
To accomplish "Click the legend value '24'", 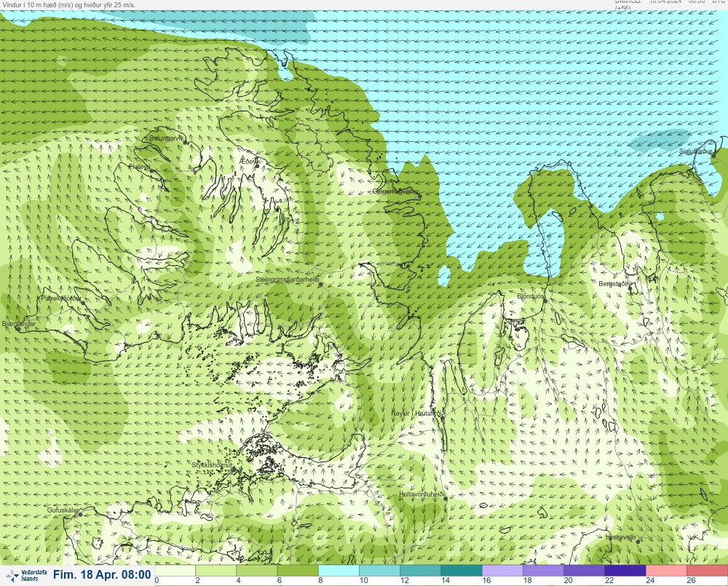I will point(650,580).
